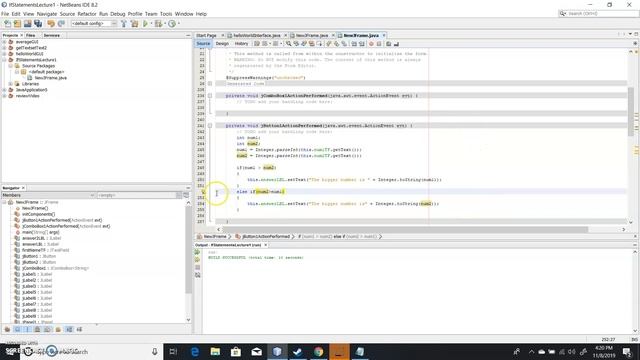Click the Source view button
The width and height of the screenshot is (640, 360).
point(203,43)
